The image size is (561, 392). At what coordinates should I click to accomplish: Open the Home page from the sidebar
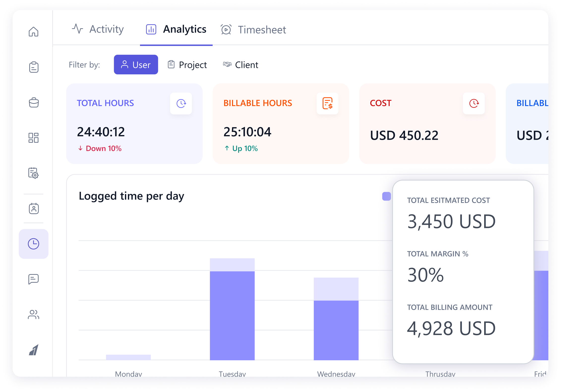click(x=34, y=32)
